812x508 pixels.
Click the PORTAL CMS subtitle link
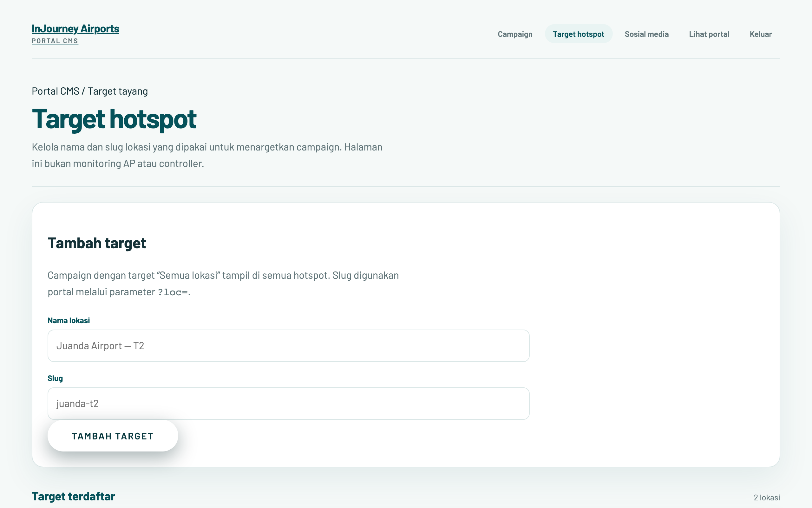[55, 41]
